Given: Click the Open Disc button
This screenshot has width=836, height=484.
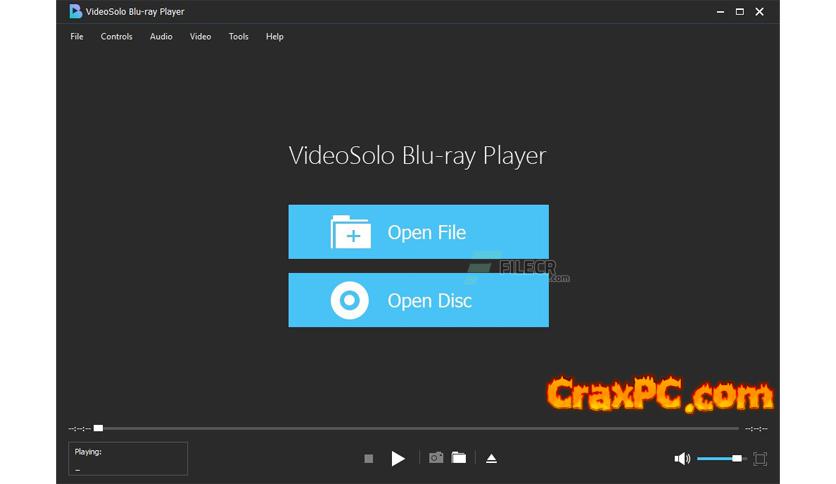Looking at the screenshot, I should pos(418,300).
